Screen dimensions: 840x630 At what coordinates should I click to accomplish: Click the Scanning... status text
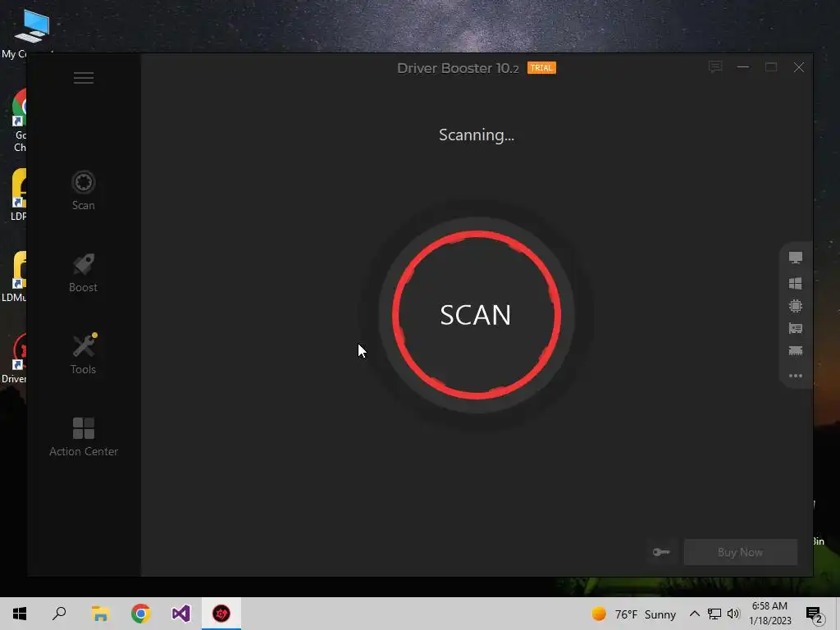(477, 135)
